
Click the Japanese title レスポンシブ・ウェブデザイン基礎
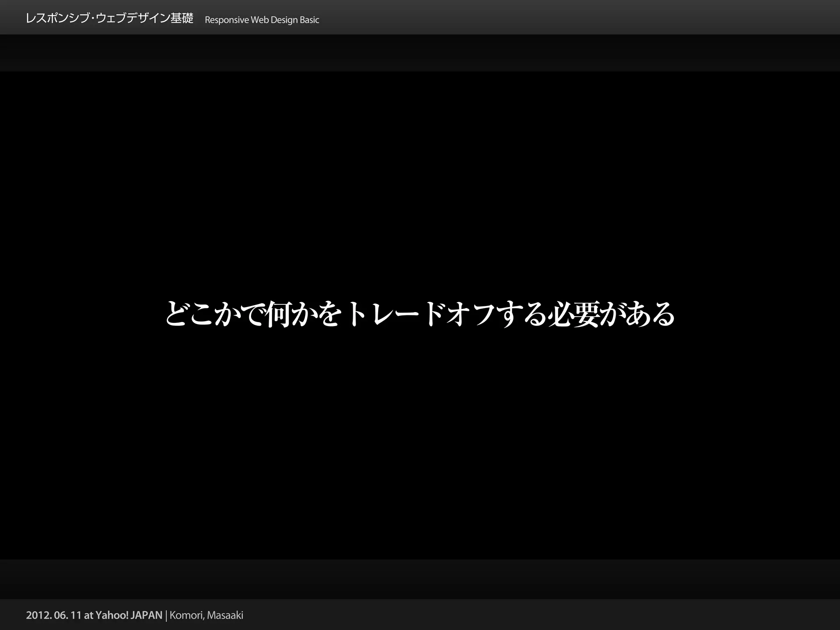[x=109, y=18]
